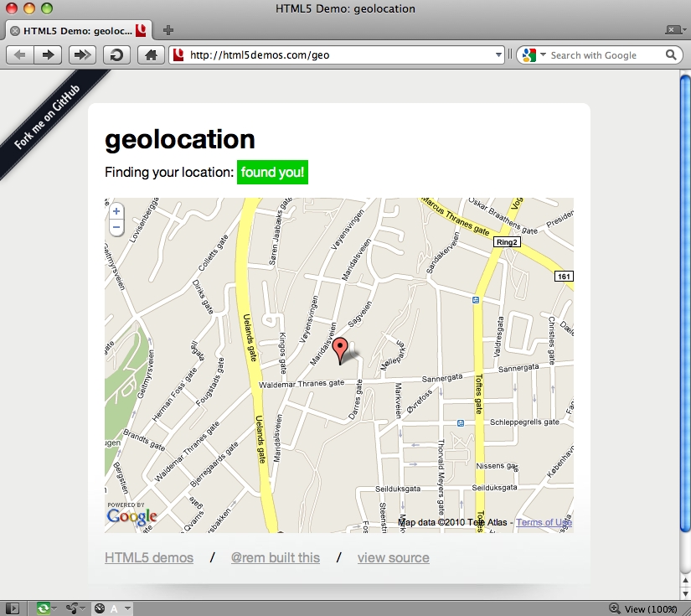The image size is (691, 616).
Task: Click the map zoom out button
Action: (116, 227)
